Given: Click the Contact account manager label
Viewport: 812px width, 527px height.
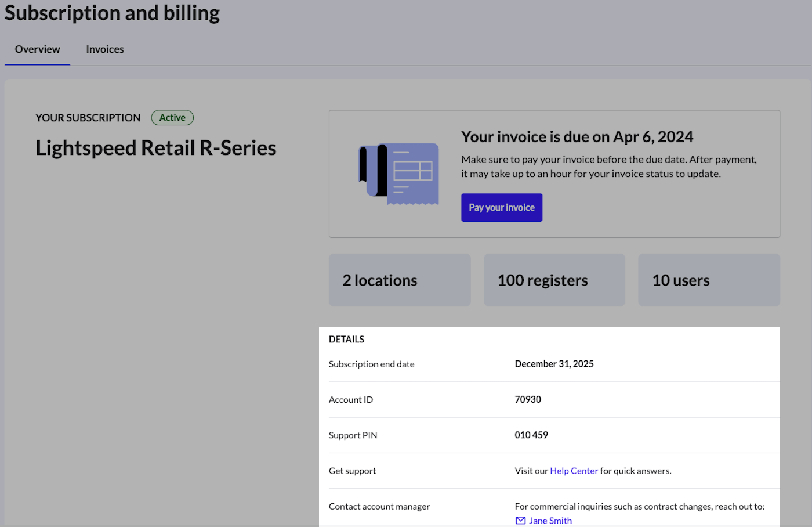Looking at the screenshot, I should tap(379, 506).
